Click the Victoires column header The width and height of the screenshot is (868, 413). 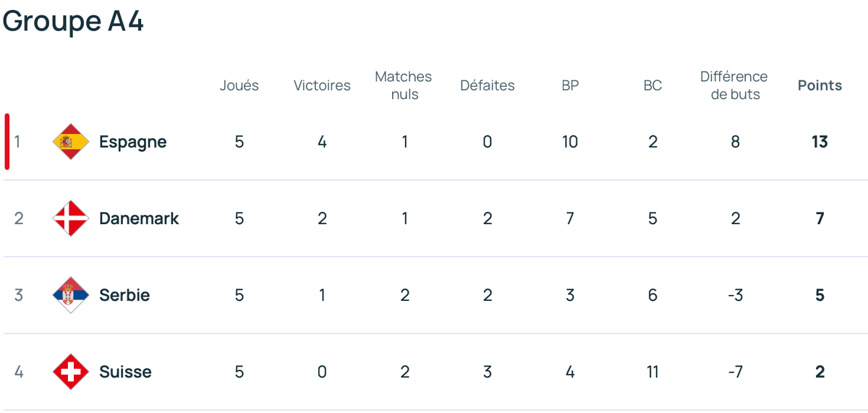coord(322,85)
